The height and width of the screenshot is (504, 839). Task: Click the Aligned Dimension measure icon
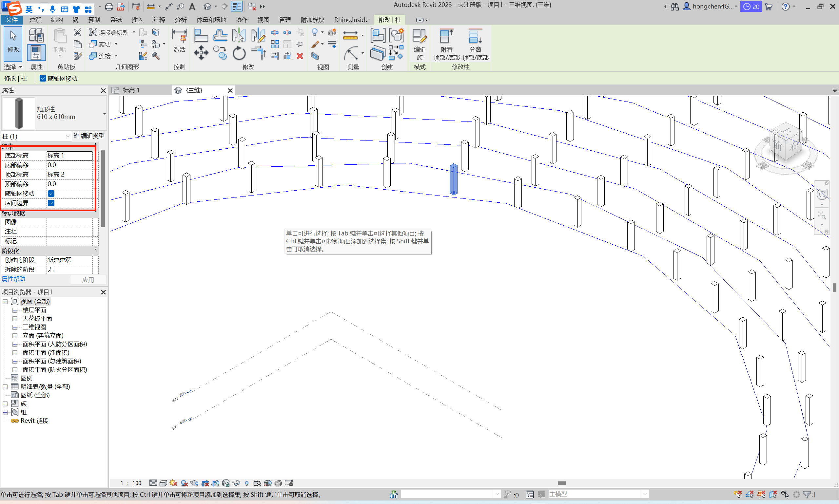point(350,35)
